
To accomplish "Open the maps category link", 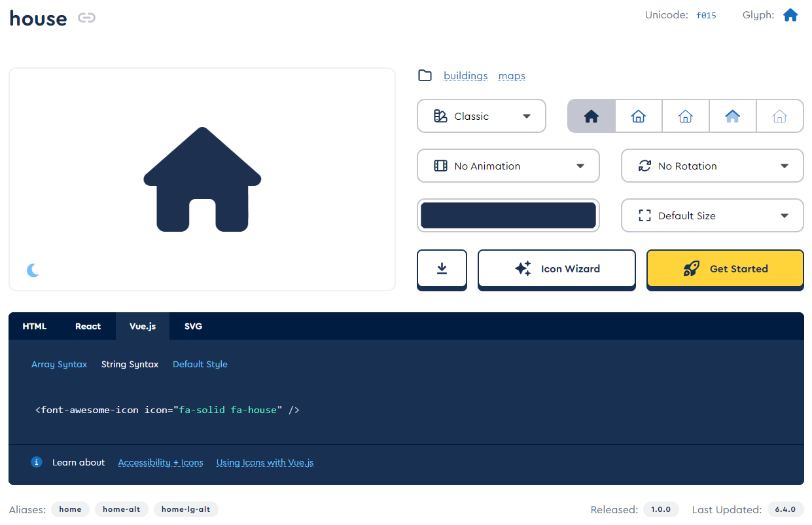I will pos(512,76).
